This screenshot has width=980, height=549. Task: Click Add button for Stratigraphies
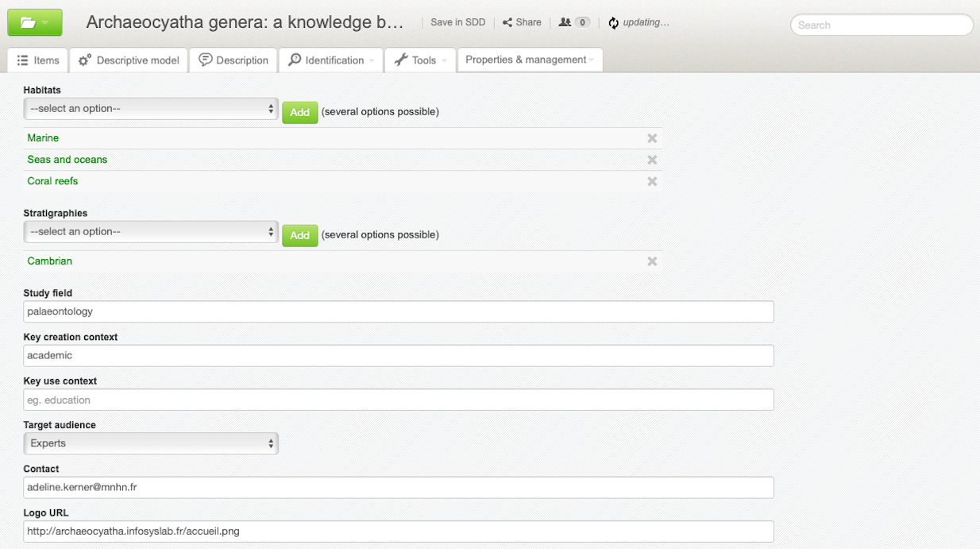coord(299,235)
